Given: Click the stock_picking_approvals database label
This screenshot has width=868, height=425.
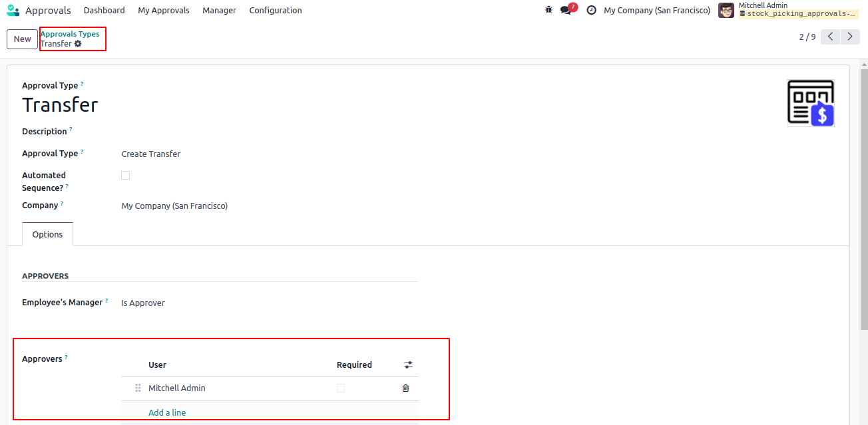Looking at the screenshot, I should [x=798, y=14].
